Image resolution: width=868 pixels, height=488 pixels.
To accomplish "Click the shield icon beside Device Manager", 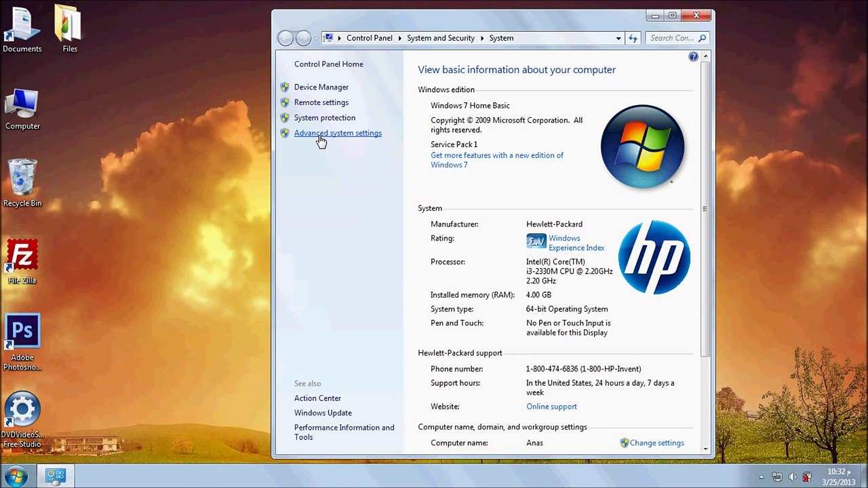I will (x=285, y=87).
